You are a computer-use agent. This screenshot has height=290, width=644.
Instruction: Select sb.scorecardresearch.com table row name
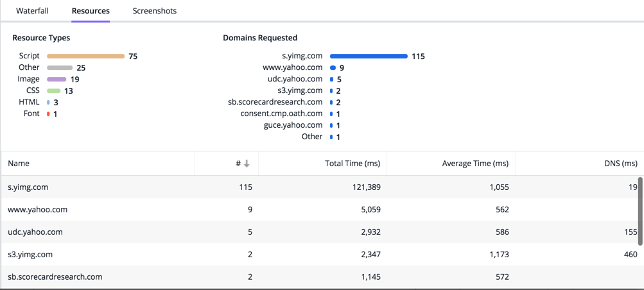pos(55,277)
